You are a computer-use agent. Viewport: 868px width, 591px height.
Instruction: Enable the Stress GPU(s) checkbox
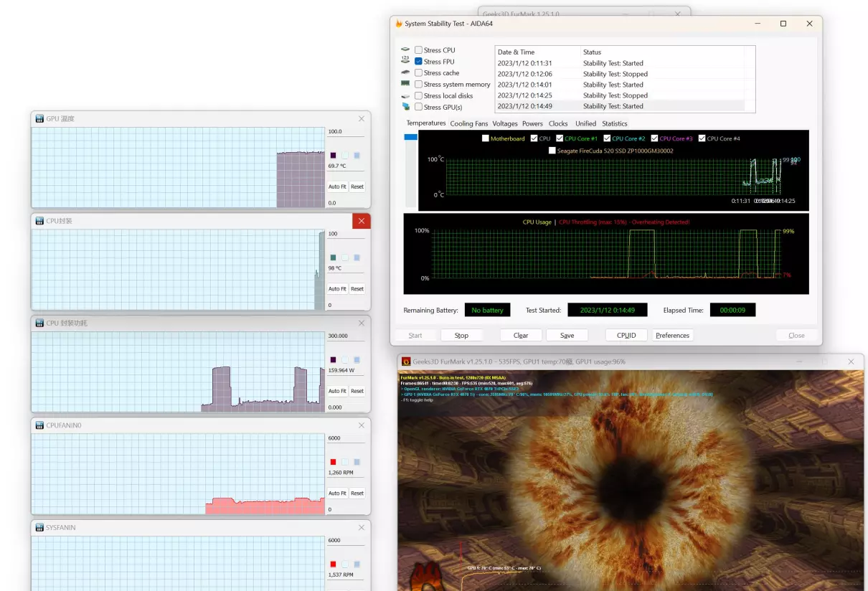pos(418,107)
